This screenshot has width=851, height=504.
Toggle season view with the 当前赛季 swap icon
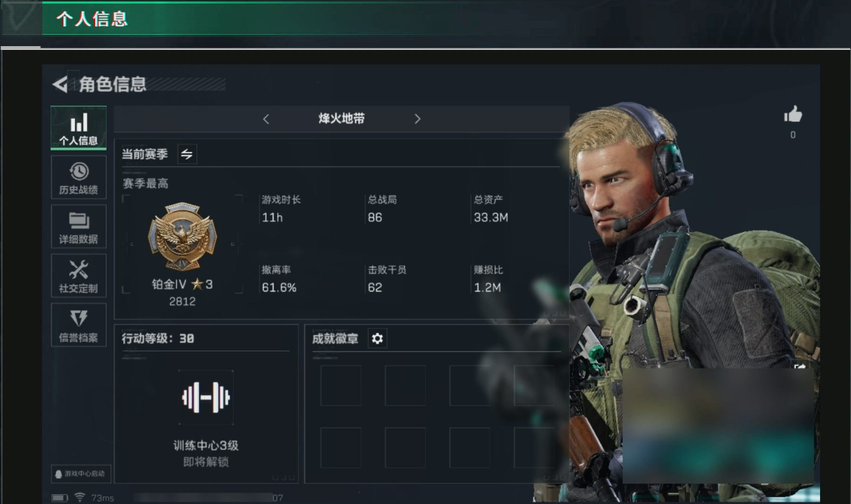click(x=187, y=155)
